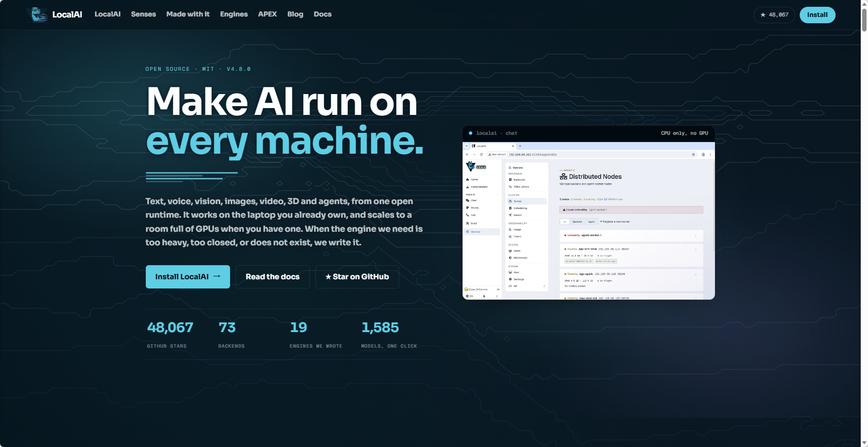
Task: Click the "CPU only, no GPU" label
Action: coord(684,133)
